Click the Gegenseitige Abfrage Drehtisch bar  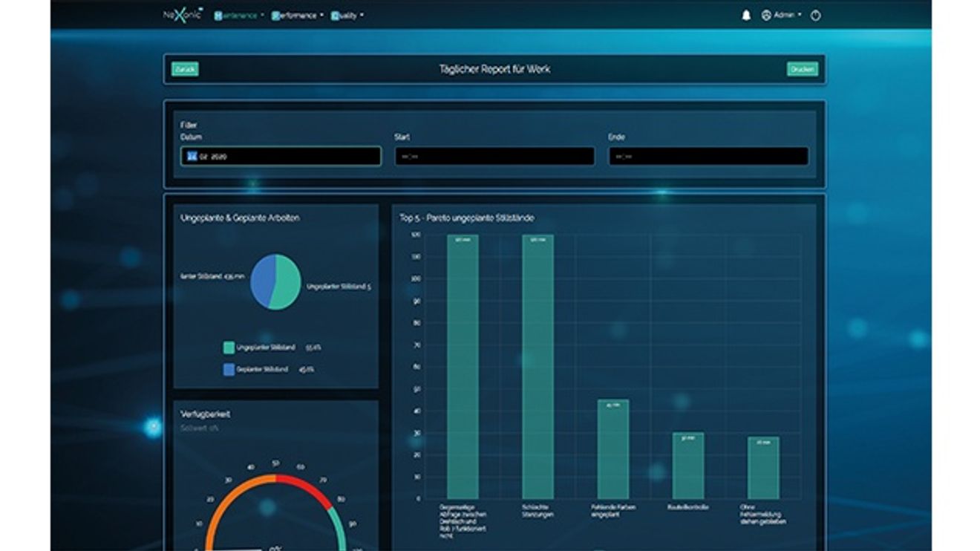(463, 367)
